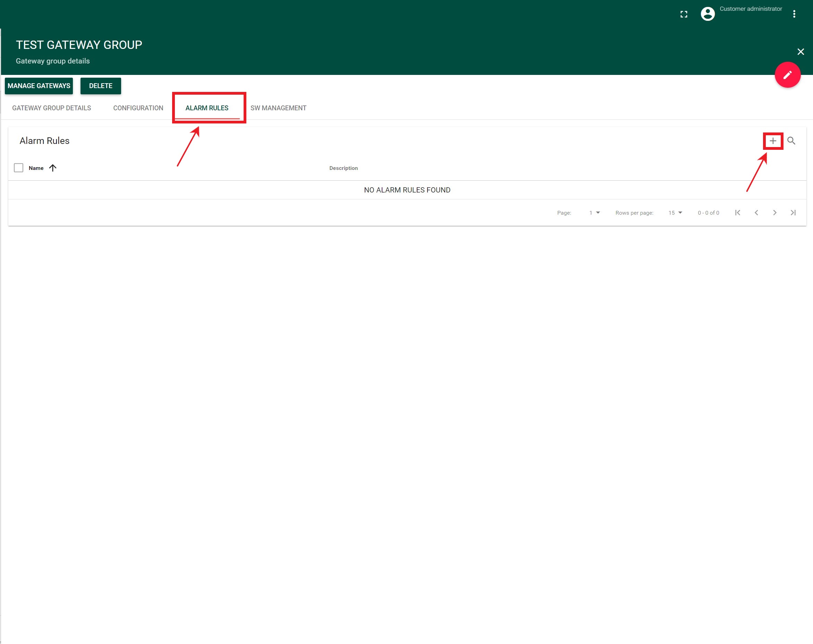Click the account circle user icon
Screen dimensions: 813x644
coord(708,13)
